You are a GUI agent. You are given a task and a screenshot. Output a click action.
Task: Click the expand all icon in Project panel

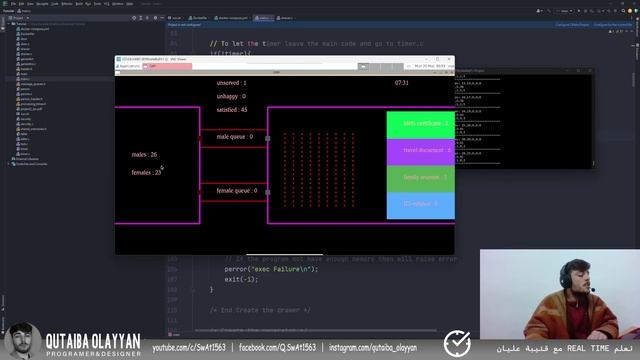coord(140,18)
